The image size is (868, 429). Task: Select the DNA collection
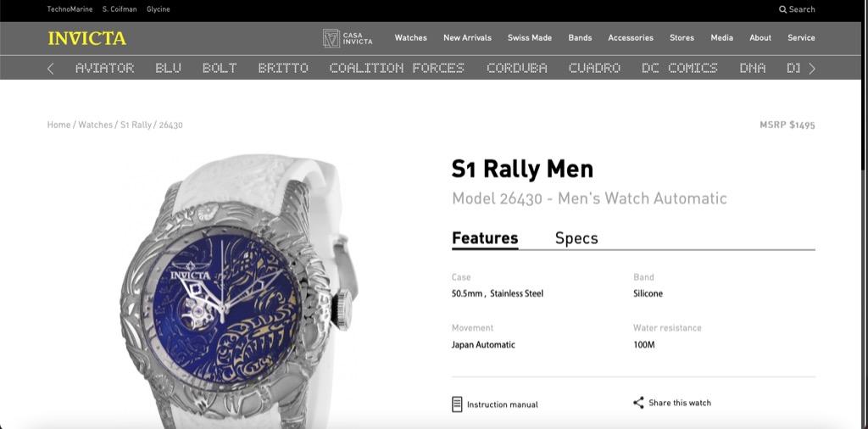[x=753, y=68]
